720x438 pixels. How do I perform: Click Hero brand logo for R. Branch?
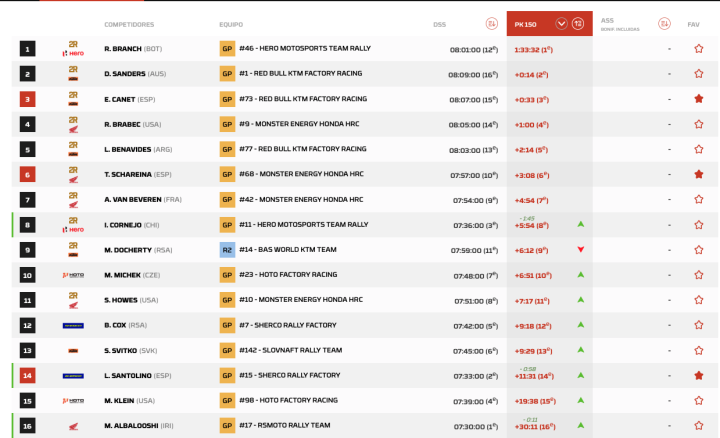[73, 53]
